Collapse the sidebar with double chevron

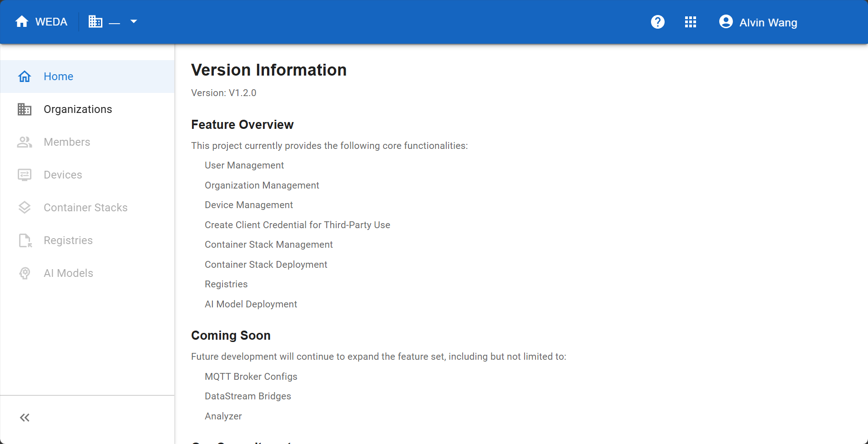click(x=25, y=418)
